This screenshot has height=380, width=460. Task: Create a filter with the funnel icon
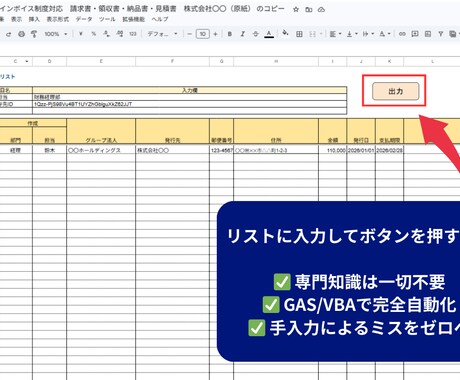click(440, 34)
